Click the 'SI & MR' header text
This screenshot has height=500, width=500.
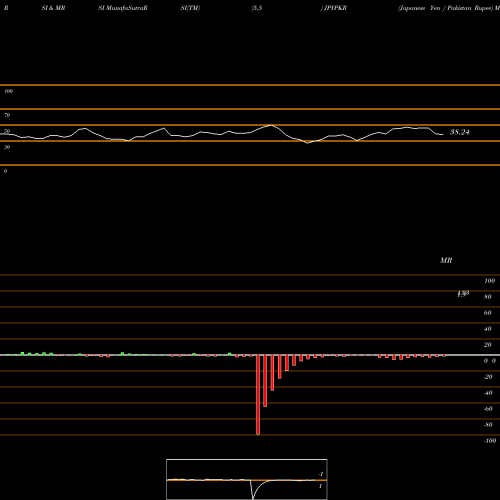[x=53, y=8]
